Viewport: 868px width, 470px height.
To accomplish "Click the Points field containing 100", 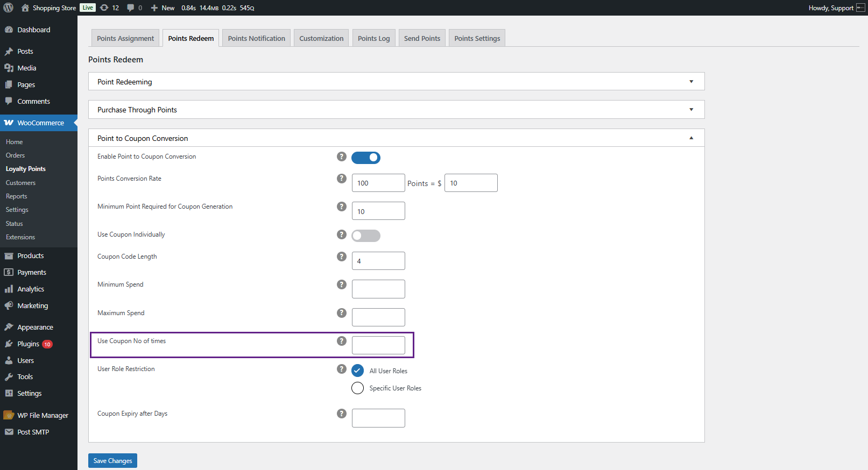I will [x=378, y=183].
